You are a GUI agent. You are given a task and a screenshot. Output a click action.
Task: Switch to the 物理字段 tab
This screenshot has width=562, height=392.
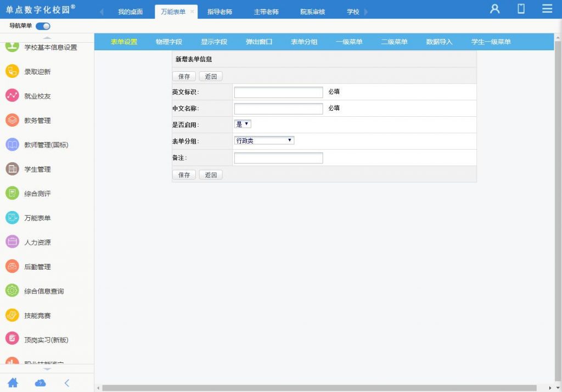(168, 42)
